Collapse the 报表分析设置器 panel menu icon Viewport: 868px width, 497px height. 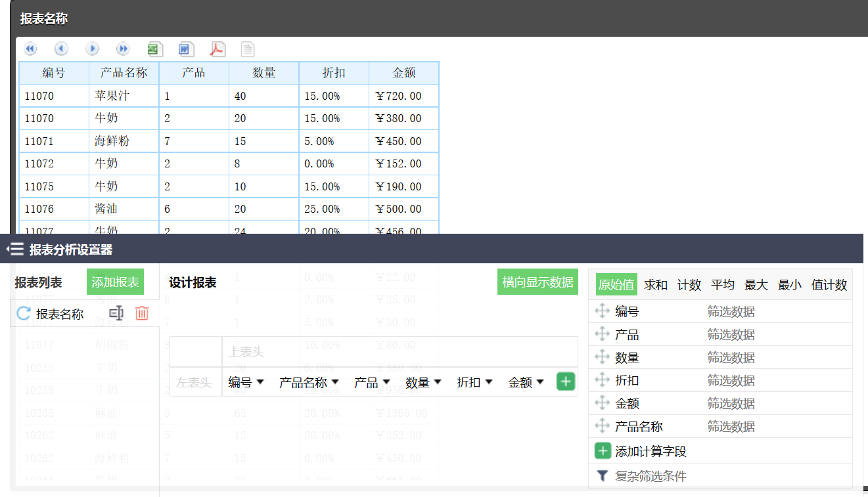[15, 249]
